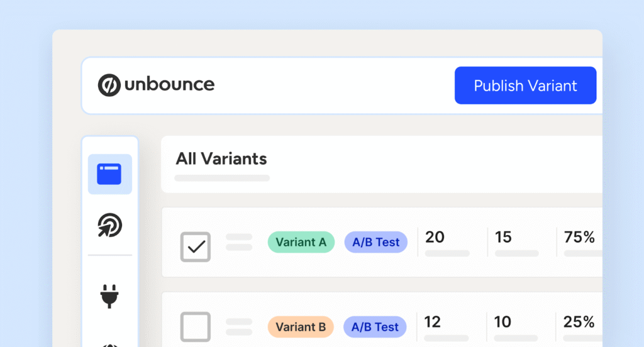
Task: Click the drag handle beside Variant B
Action: point(239,327)
